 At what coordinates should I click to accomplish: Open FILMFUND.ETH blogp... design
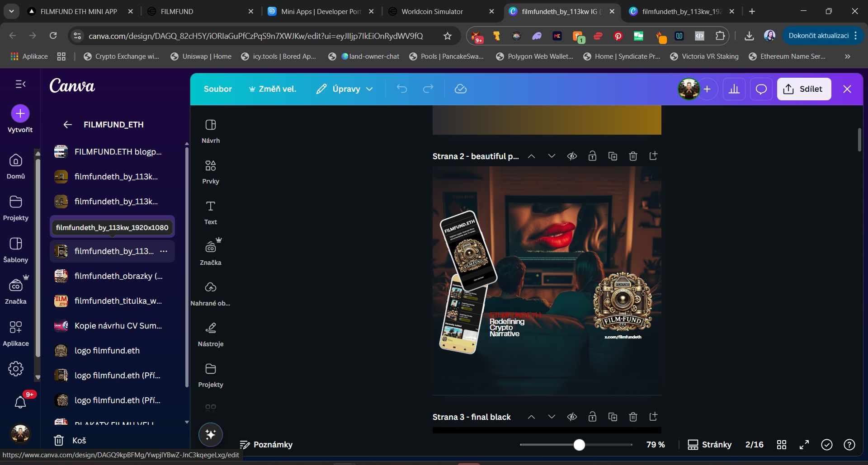click(x=112, y=152)
